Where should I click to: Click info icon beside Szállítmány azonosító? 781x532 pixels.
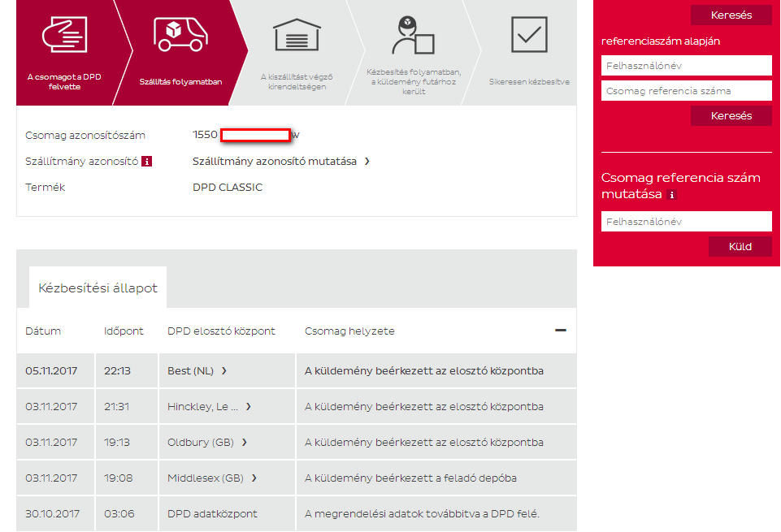(146, 162)
